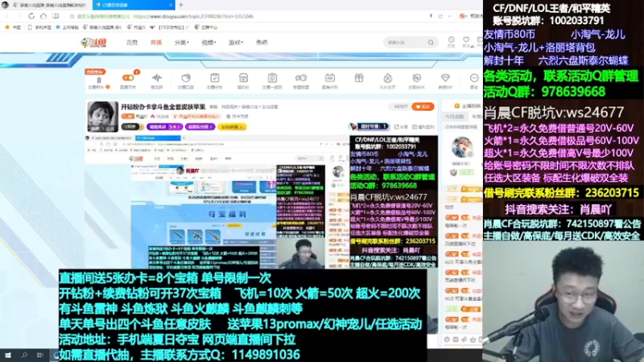Toggle the orange live broadcast switch
The image size is (644, 362).
[128, 78]
